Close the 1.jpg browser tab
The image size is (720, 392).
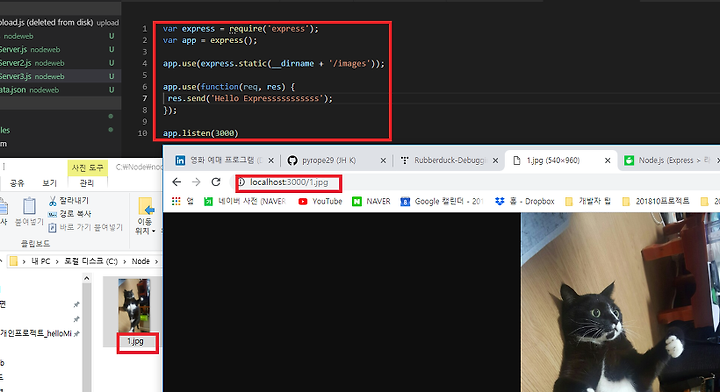(608, 161)
